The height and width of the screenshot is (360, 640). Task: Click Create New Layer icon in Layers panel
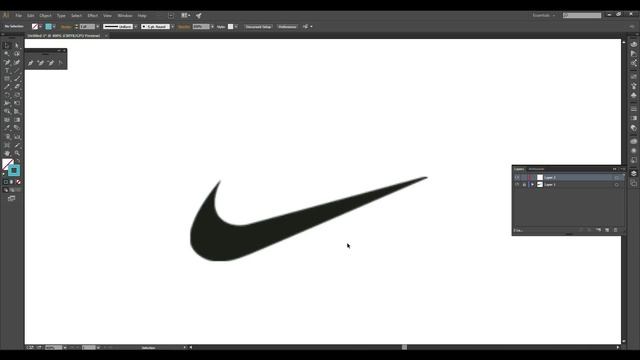coord(607,230)
